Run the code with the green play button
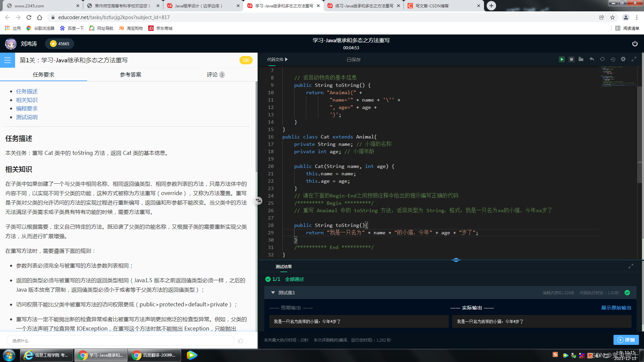 coord(561,59)
